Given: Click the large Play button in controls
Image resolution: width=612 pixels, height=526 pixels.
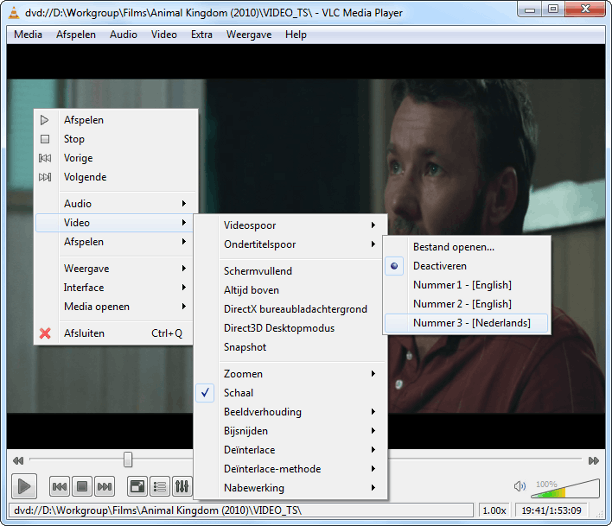Looking at the screenshot, I should click(x=24, y=486).
